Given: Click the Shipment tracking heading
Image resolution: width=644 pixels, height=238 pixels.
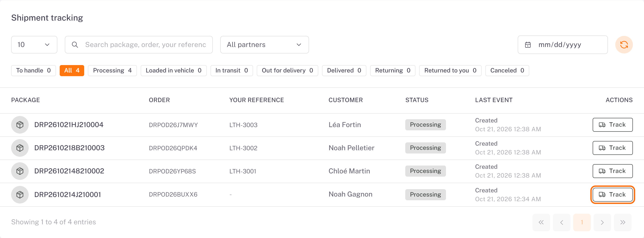Looking at the screenshot, I should (x=47, y=18).
